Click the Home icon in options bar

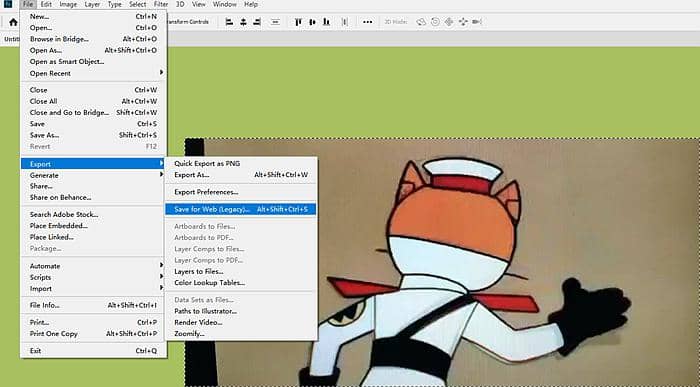13,22
